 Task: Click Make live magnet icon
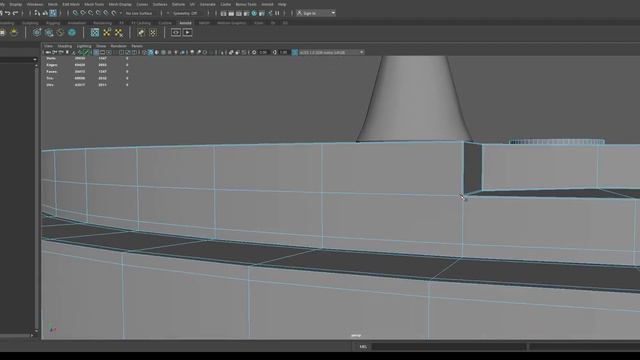(x=114, y=13)
